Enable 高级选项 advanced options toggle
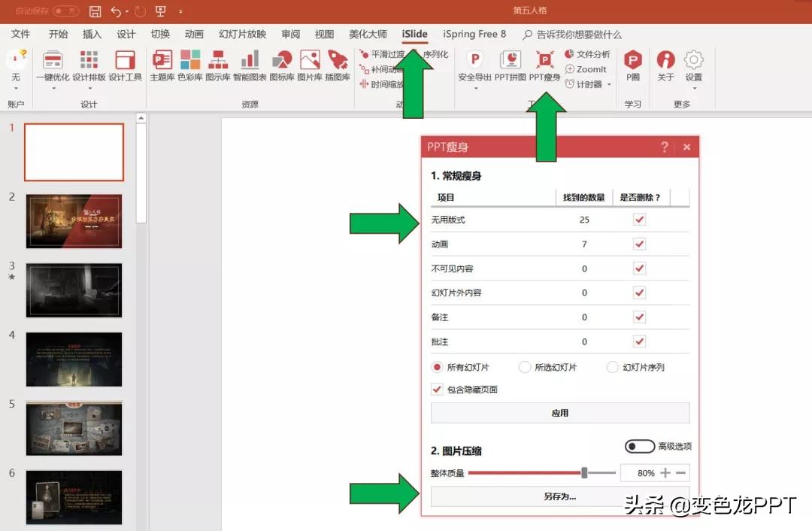 pyautogui.click(x=640, y=446)
